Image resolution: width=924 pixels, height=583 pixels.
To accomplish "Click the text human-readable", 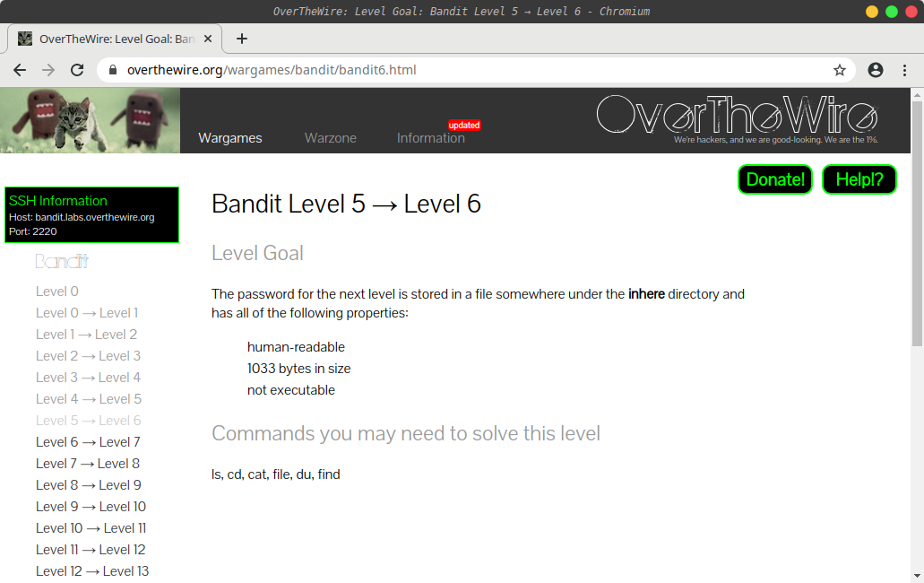I will 296,347.
